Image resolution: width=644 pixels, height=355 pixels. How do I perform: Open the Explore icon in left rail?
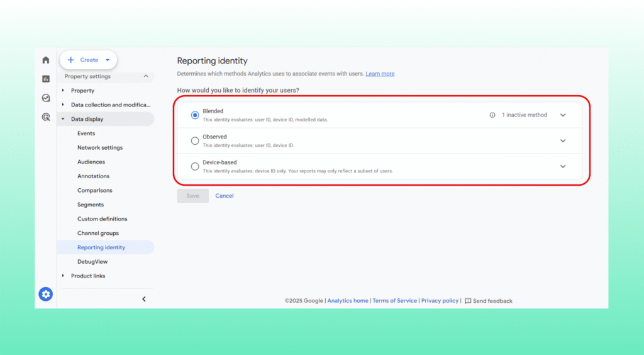[x=46, y=98]
